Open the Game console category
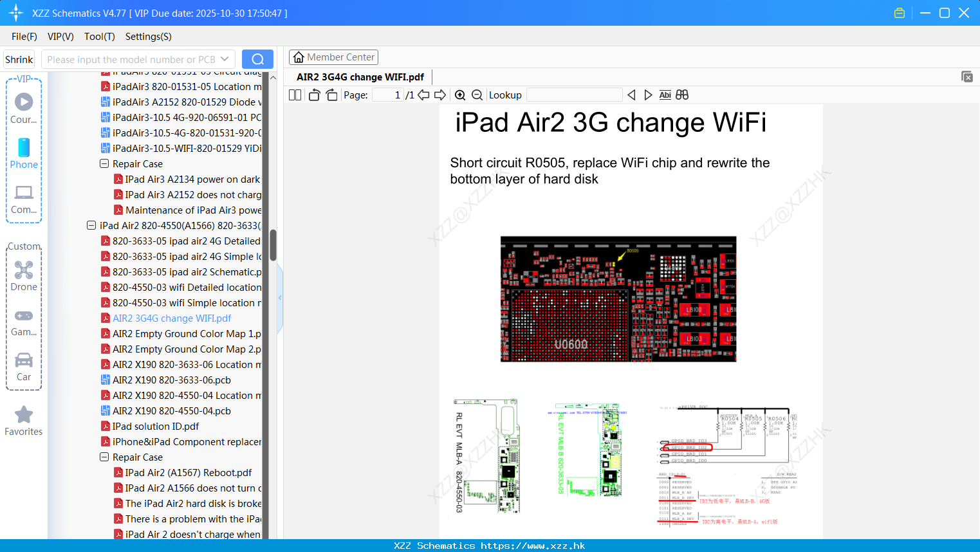 pos(24,322)
